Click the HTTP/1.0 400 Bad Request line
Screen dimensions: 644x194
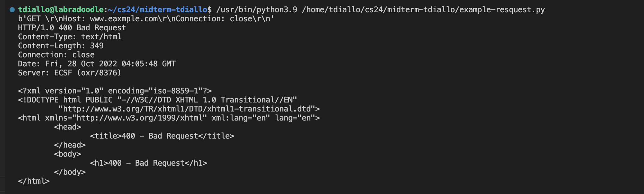[x=72, y=28]
